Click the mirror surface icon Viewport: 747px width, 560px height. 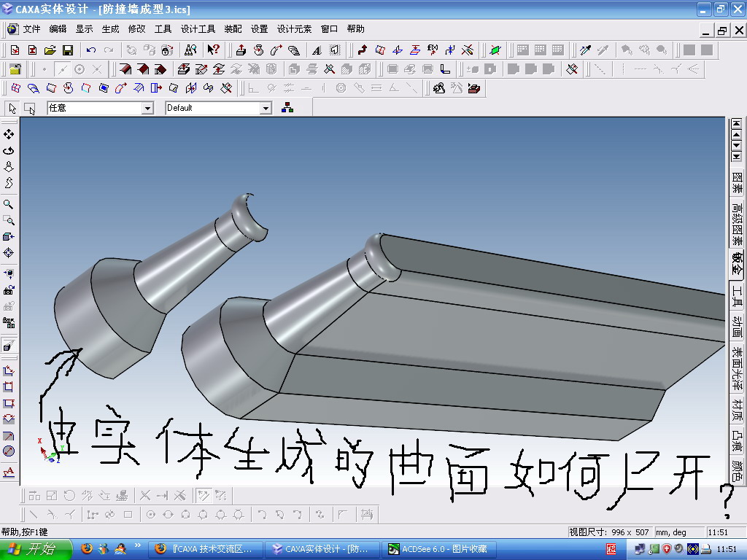[x=191, y=88]
